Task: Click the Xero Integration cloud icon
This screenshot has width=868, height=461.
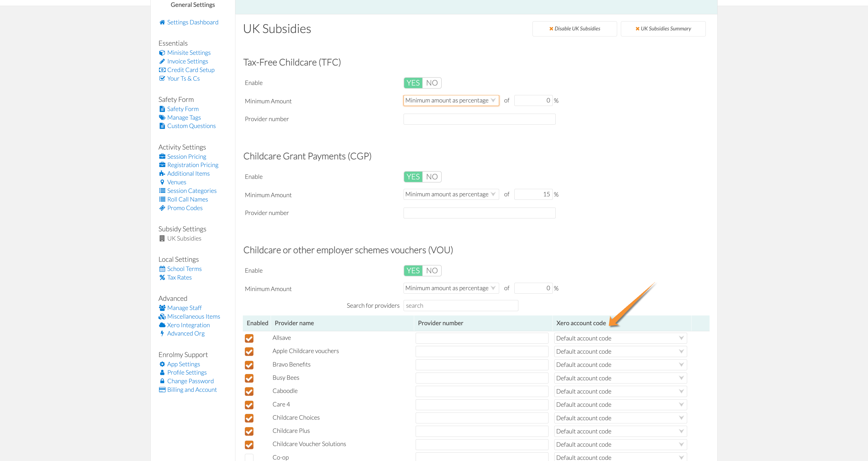Action: coord(162,325)
